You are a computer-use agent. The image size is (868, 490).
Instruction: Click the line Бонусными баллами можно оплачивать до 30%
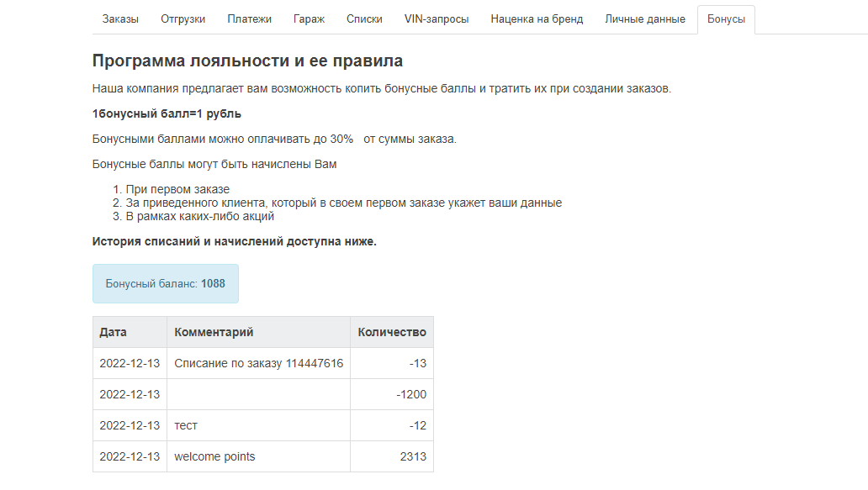click(x=274, y=140)
